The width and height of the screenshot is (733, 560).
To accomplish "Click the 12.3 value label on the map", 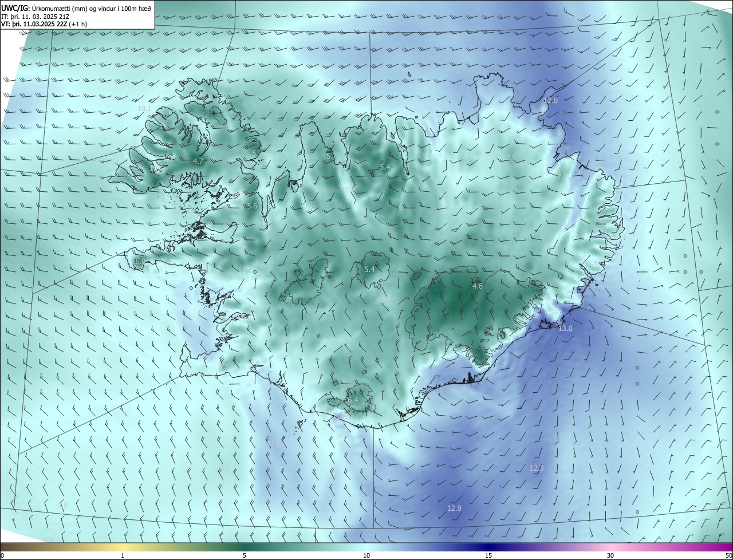I will [x=537, y=468].
